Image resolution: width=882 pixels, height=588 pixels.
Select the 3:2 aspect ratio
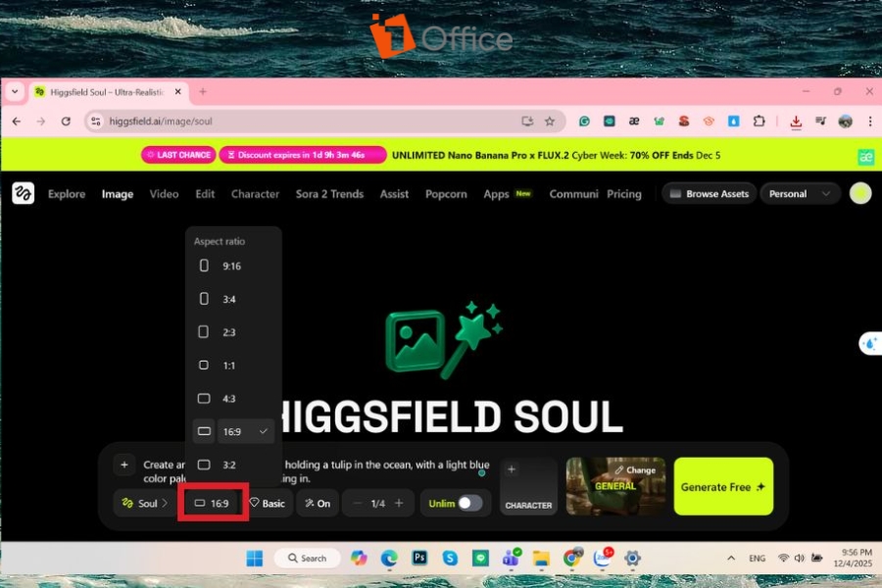coord(232,465)
